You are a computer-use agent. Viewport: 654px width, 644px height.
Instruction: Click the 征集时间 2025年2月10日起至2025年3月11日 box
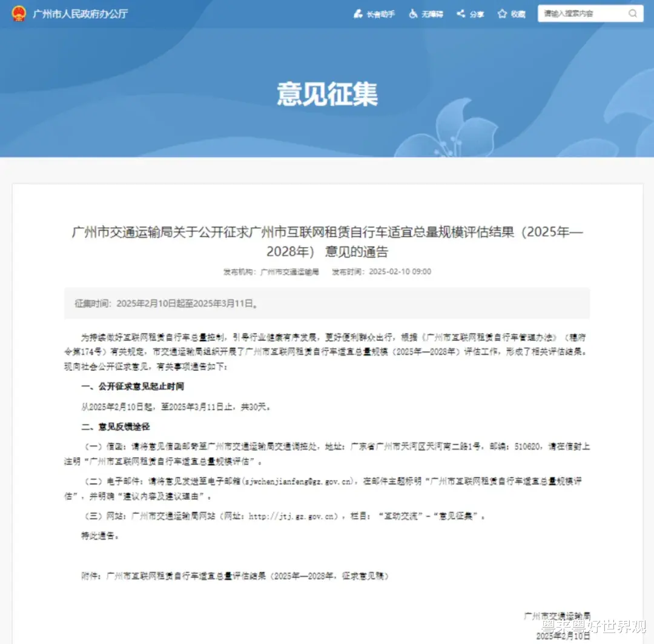(327, 304)
